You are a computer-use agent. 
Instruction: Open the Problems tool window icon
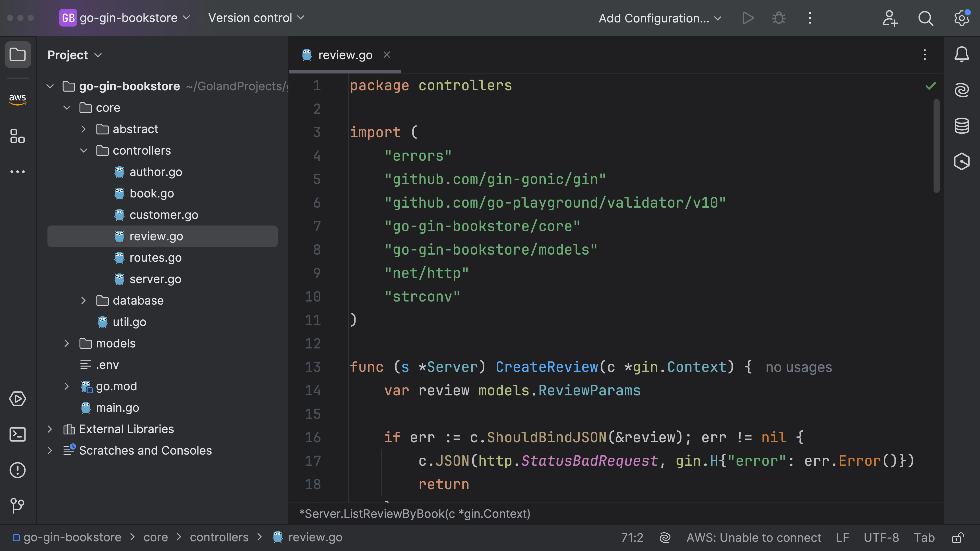[18, 470]
